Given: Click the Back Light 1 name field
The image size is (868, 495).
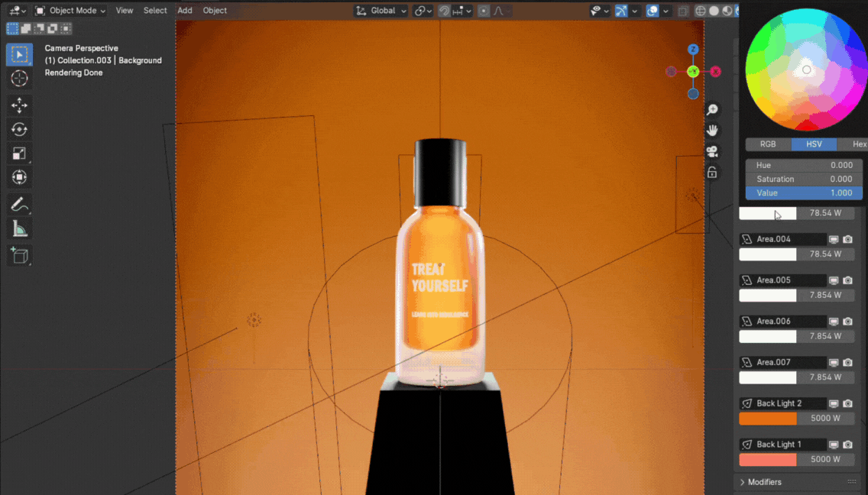Looking at the screenshot, I should click(787, 445).
